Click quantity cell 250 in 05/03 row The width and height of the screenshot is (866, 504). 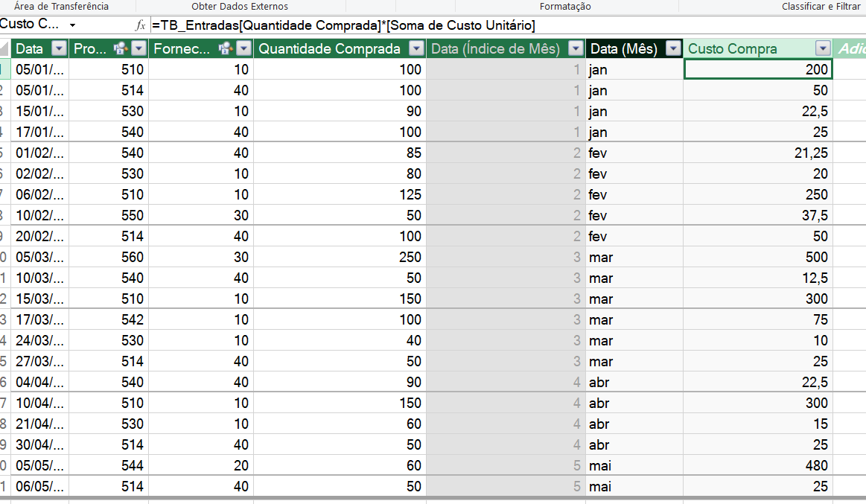coord(340,257)
